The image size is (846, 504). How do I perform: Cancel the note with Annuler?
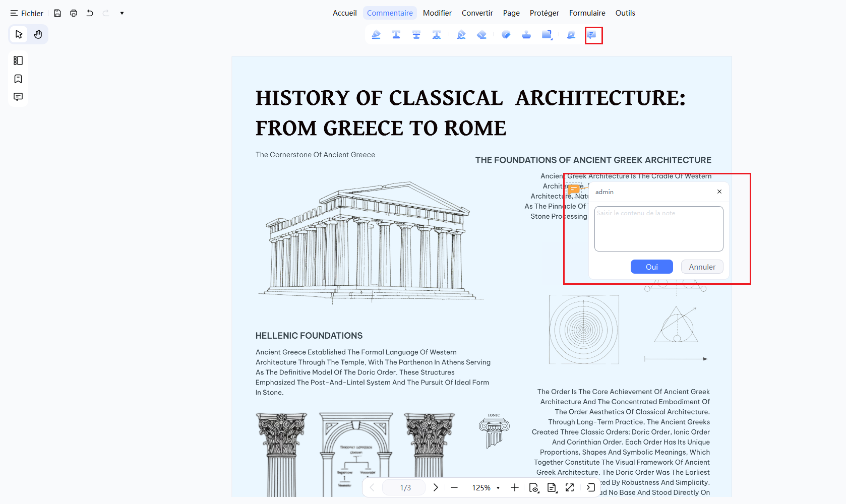(x=702, y=267)
